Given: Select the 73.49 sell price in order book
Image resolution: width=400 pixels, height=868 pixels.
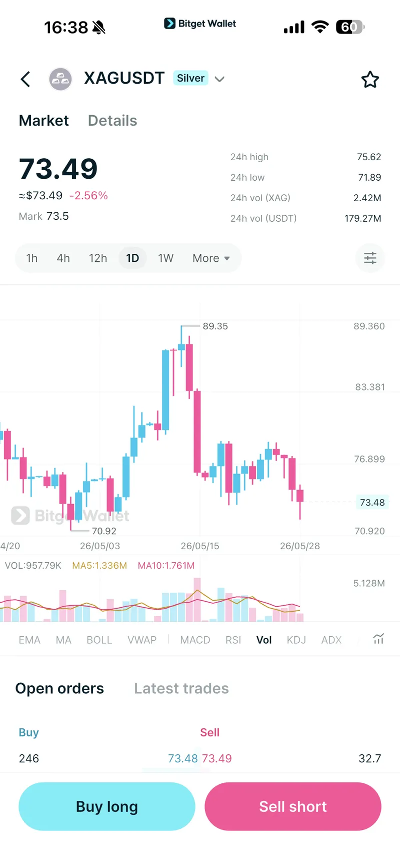Looking at the screenshot, I should tap(217, 758).
